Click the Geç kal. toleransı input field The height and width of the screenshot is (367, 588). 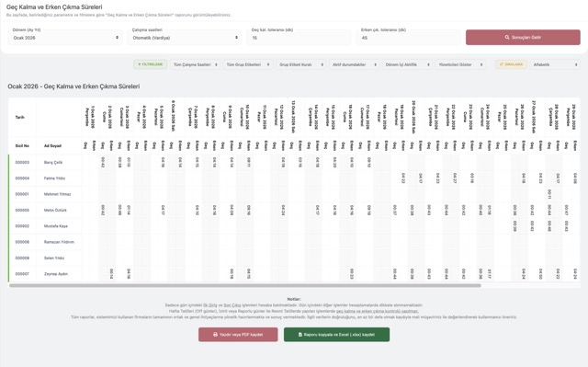tap(299, 38)
